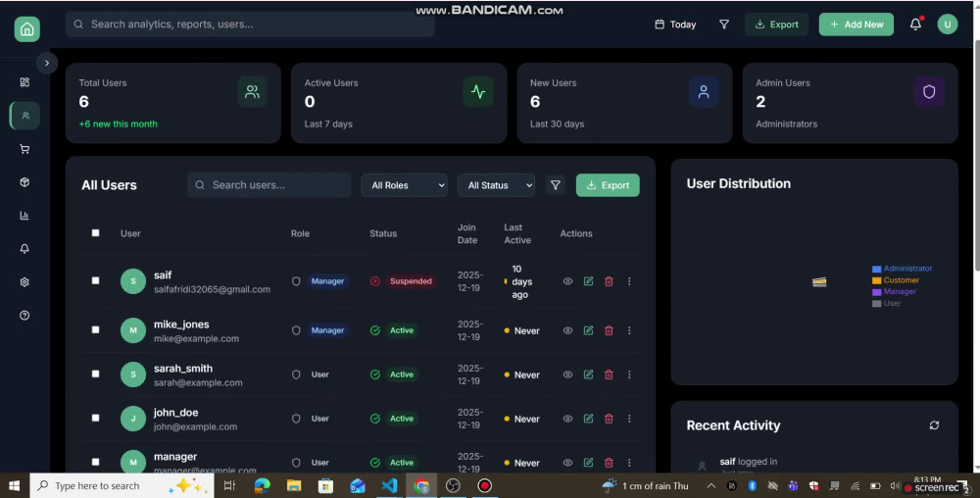This screenshot has height=498, width=980.
Task: Check the manager row checkbox
Action: click(x=96, y=462)
